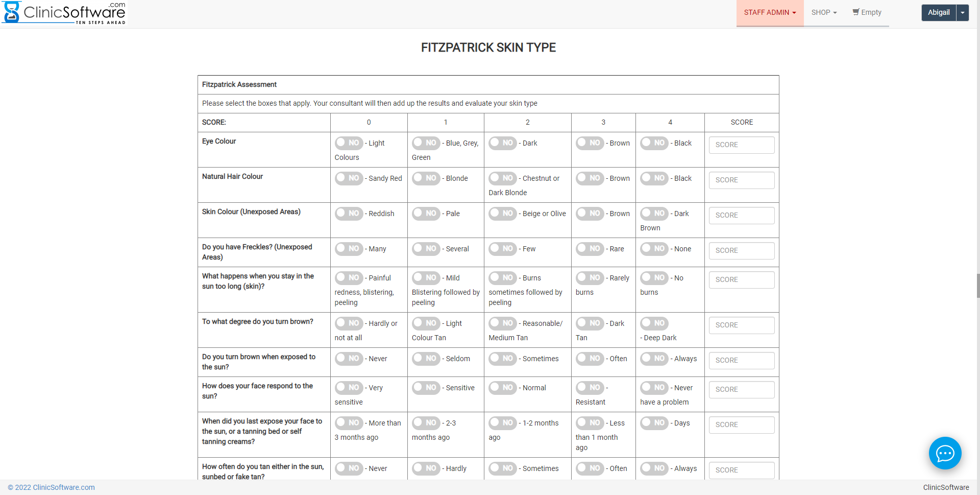Toggle Skin Colour Beige or Olive
Viewport: 980px width, 495px height.
(x=502, y=214)
